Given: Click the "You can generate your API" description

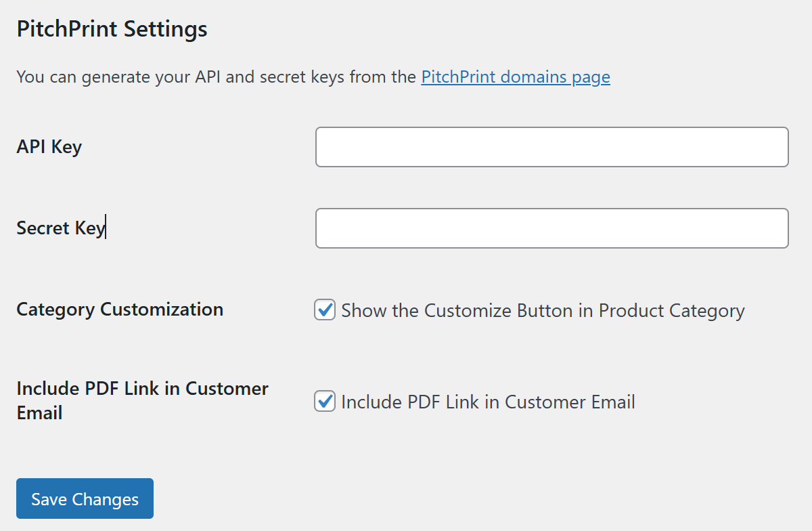Looking at the screenshot, I should pos(217,77).
